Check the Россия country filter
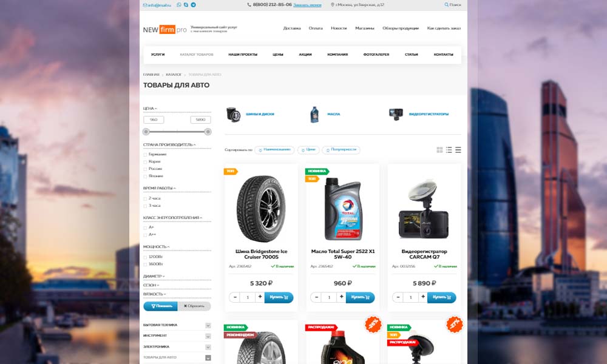This screenshot has width=607, height=364. [145, 169]
